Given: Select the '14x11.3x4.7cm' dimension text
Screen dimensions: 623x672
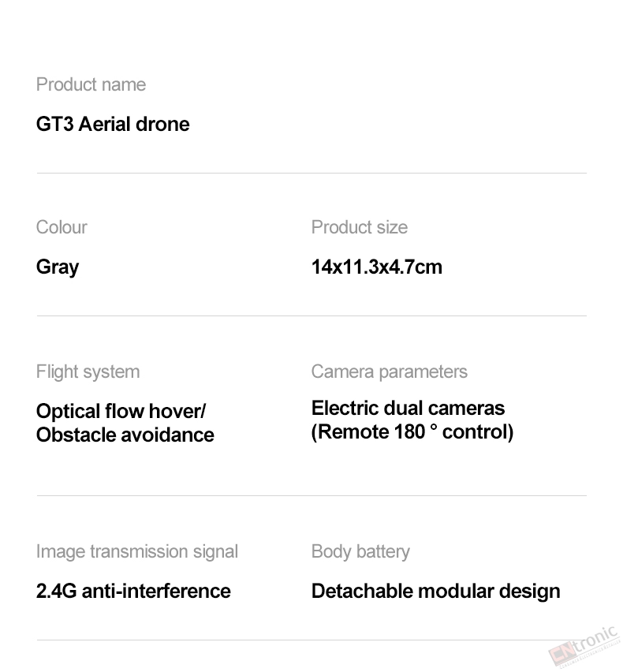Looking at the screenshot, I should (377, 267).
